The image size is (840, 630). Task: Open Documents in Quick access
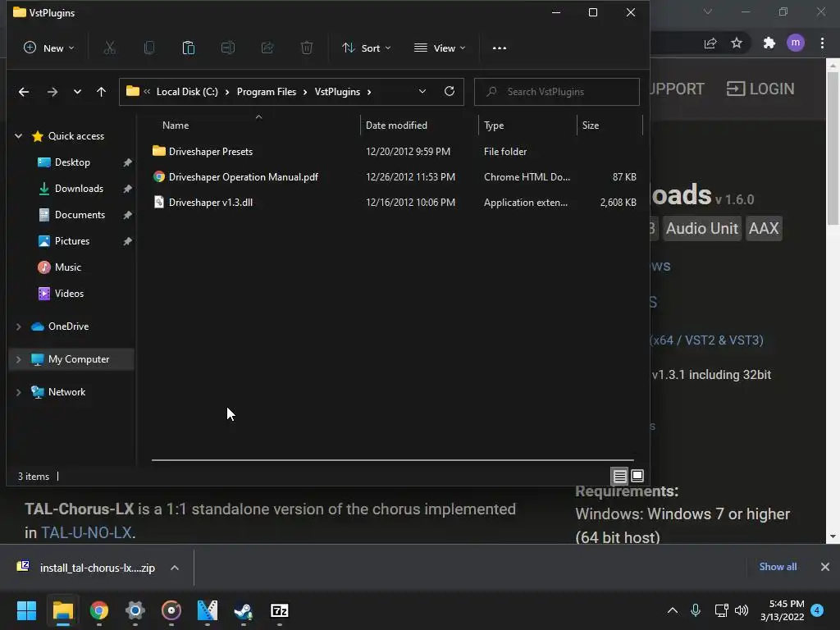point(80,215)
